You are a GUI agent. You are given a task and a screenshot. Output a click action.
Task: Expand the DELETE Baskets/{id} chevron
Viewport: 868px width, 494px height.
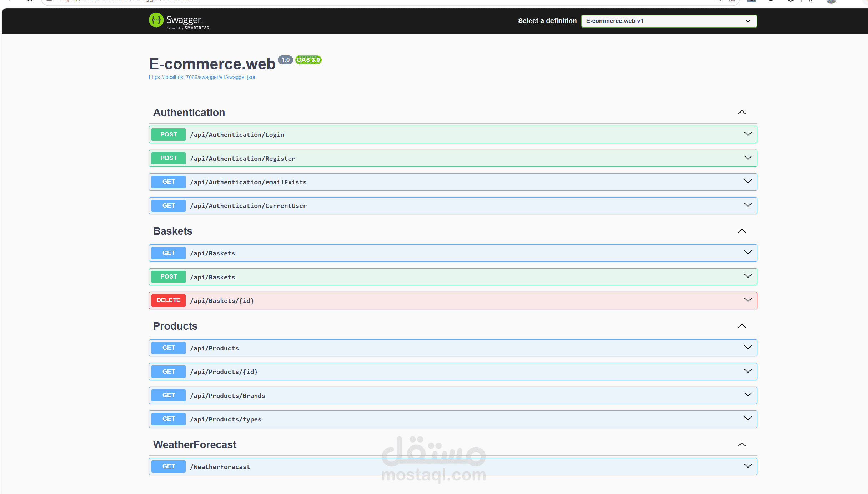(x=748, y=300)
